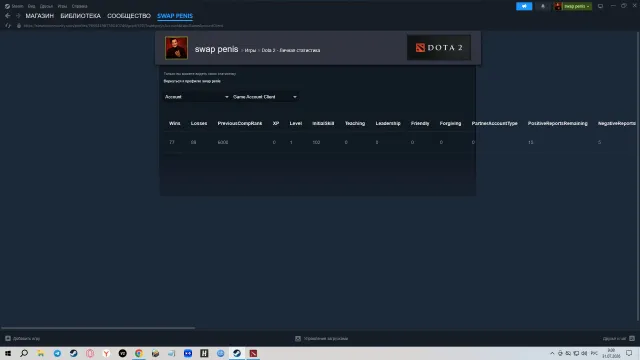Screen dimensions: 640x360
Task: Click the Steam announcements megaphone button
Action: 524,6
